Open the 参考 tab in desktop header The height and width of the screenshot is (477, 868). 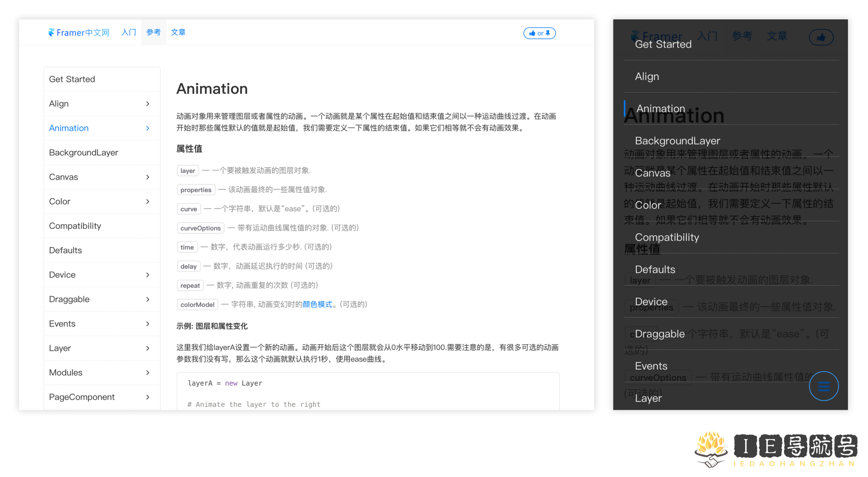153,32
